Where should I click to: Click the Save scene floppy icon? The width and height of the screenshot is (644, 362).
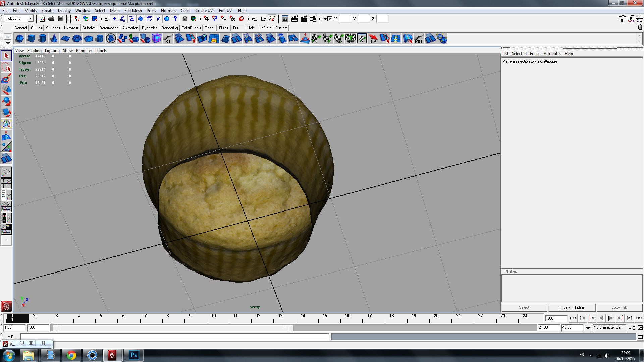60,19
